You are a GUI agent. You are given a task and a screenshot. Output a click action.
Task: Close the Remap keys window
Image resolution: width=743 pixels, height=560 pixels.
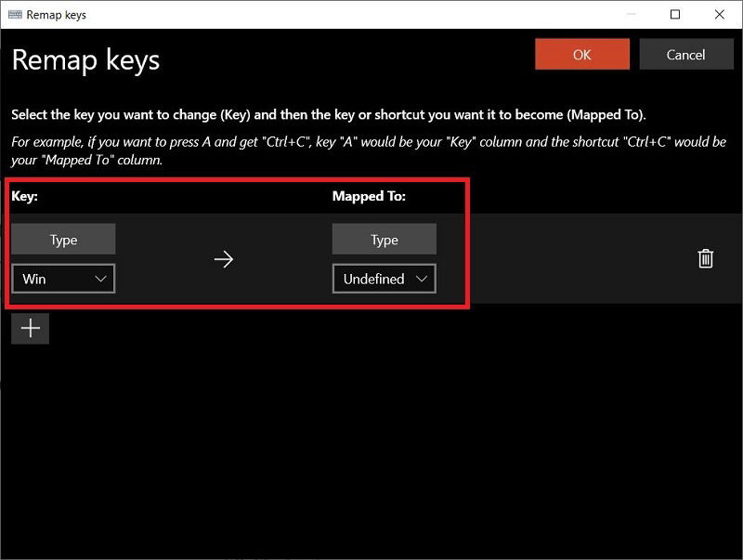pyautogui.click(x=719, y=15)
